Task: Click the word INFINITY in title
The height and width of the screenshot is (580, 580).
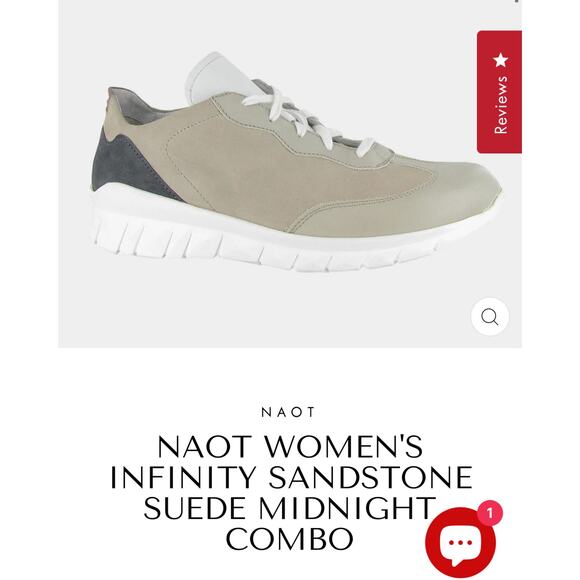Action: [x=183, y=477]
